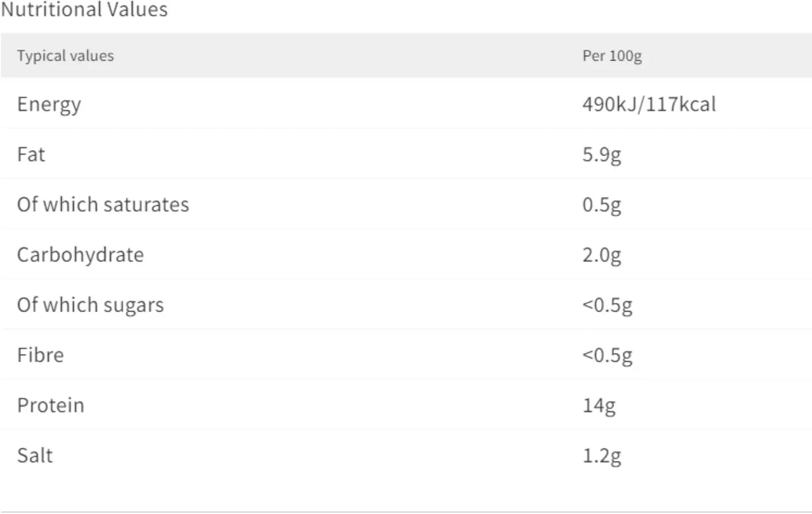Viewport: 812px width, 514px height.
Task: Click the 14g protein value
Action: (598, 405)
